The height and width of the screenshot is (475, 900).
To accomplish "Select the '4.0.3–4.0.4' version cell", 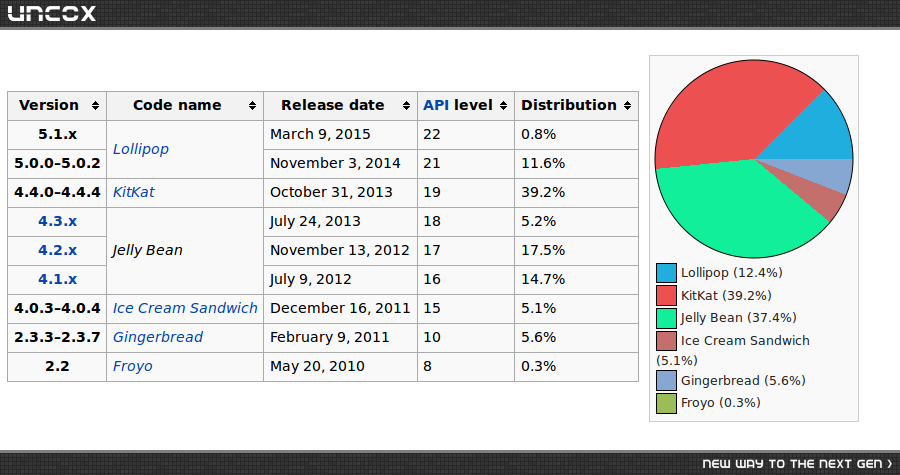I will tap(57, 308).
